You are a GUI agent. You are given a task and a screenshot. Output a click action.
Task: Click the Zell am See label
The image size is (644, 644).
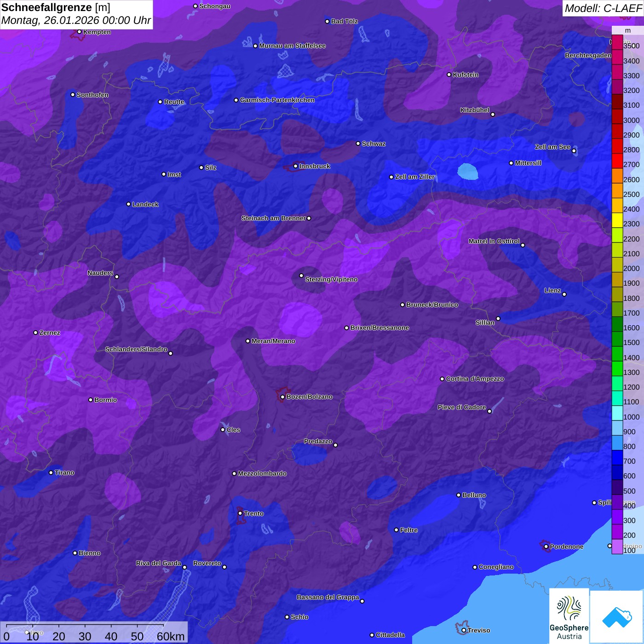pos(552,147)
